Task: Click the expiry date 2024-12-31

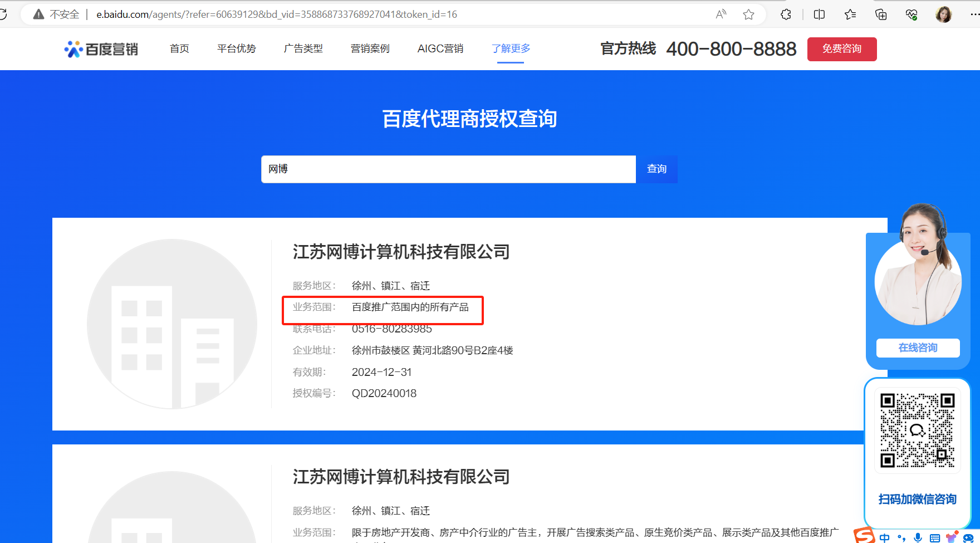Action: coord(381,372)
